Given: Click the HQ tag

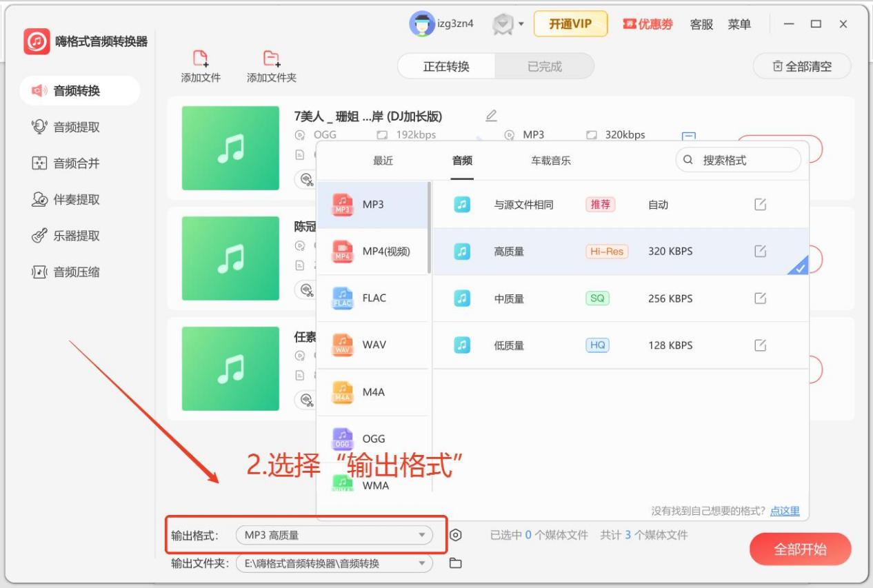Looking at the screenshot, I should click(x=597, y=345).
